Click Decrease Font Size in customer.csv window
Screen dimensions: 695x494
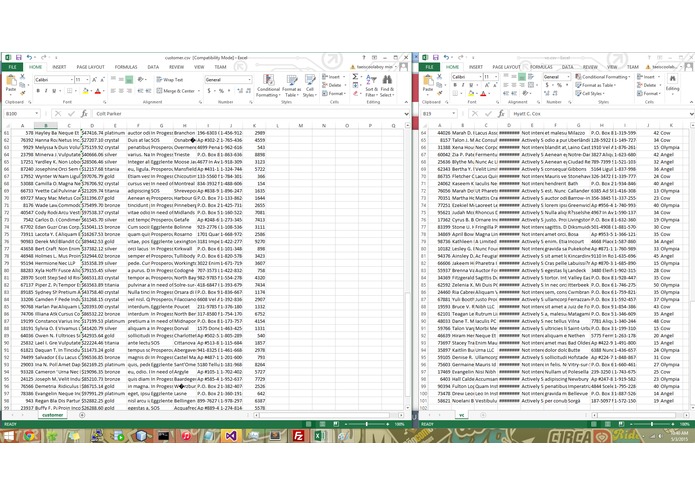click(x=102, y=80)
